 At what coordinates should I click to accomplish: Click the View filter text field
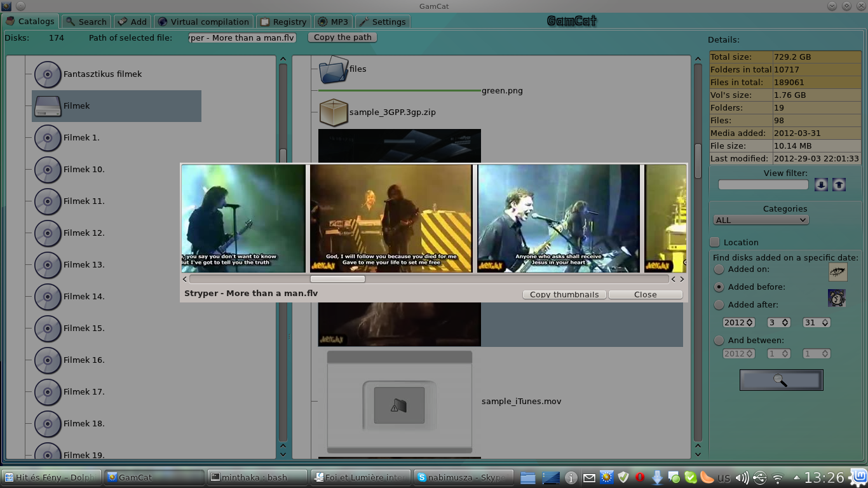point(763,185)
